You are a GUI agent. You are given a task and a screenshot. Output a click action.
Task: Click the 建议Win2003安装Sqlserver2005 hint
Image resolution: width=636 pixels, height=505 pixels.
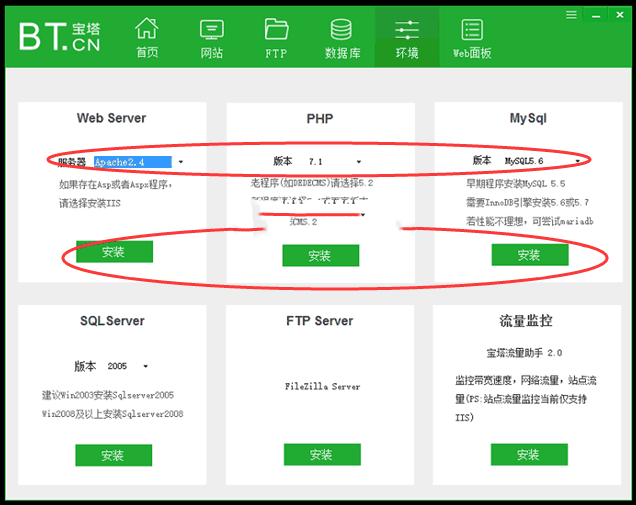108,395
